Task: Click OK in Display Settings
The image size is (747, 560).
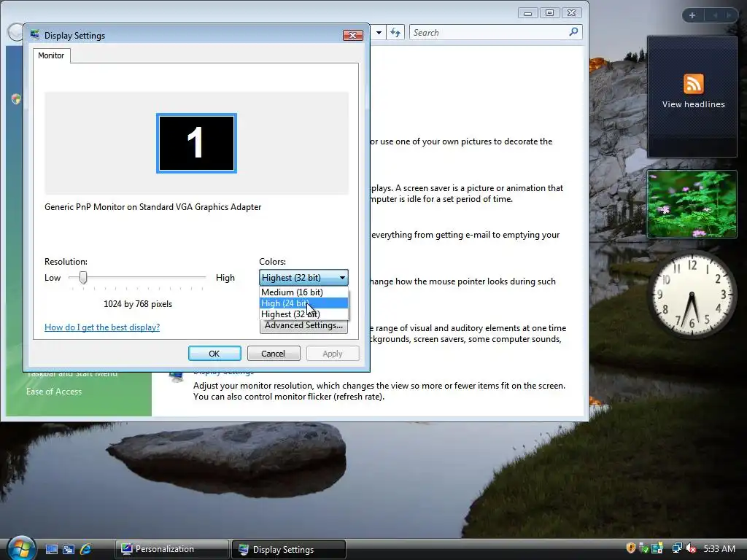Action: [x=214, y=354]
